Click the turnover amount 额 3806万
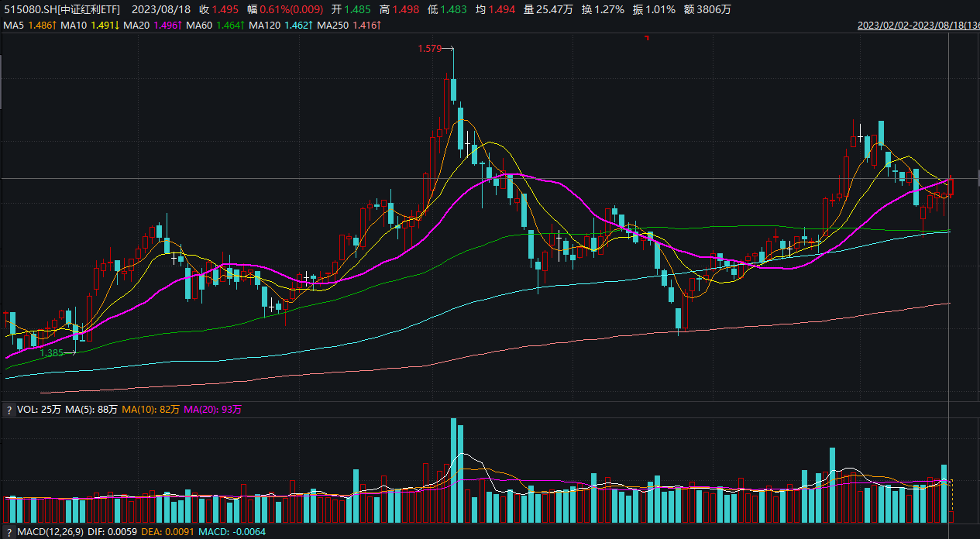The height and width of the screenshot is (539, 980). pos(707,9)
